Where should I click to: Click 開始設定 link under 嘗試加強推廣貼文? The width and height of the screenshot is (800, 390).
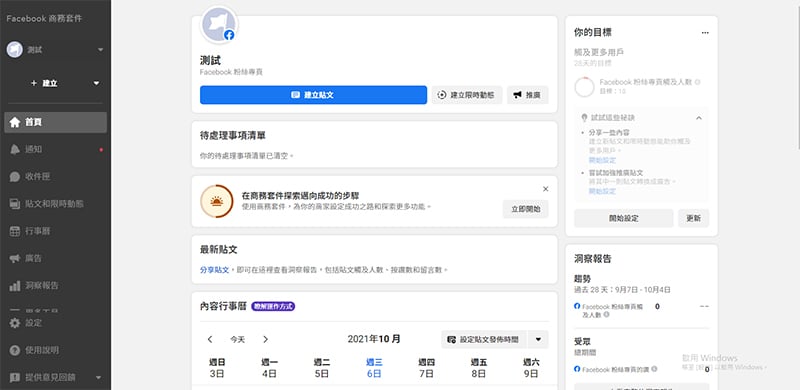click(603, 191)
